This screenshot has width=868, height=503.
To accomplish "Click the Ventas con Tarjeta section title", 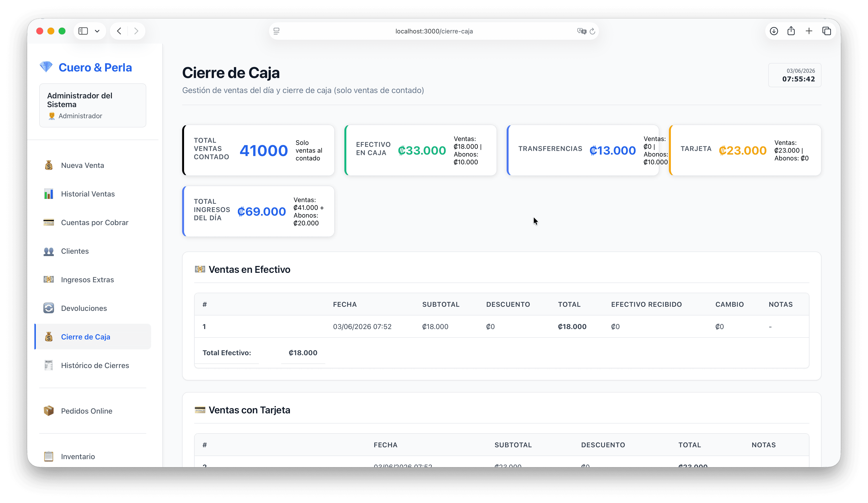I will 249,410.
